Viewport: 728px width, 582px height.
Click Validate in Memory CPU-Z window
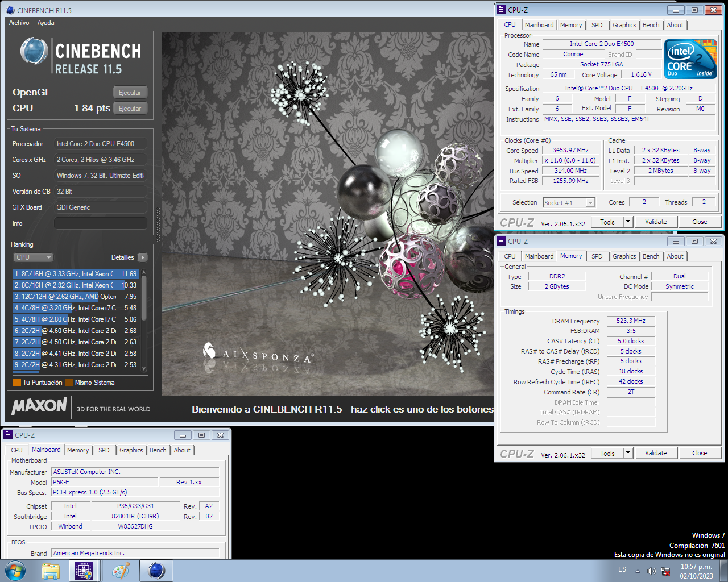tap(656, 454)
